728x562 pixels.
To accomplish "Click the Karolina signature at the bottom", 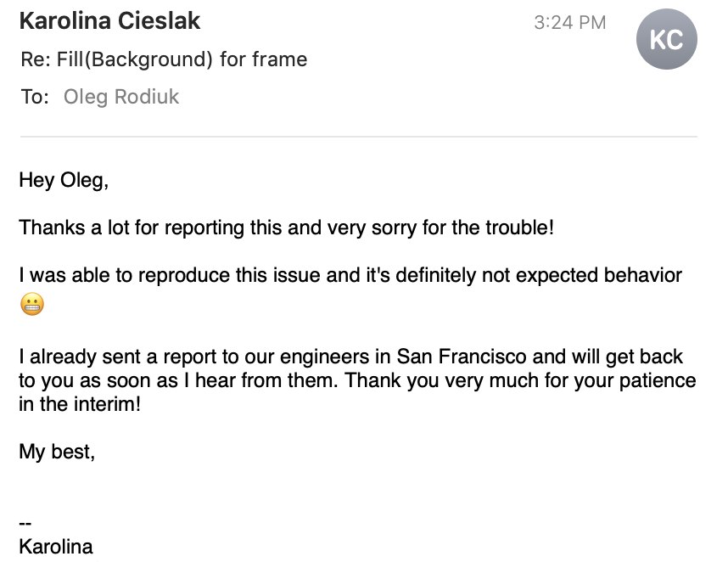I will [x=56, y=547].
